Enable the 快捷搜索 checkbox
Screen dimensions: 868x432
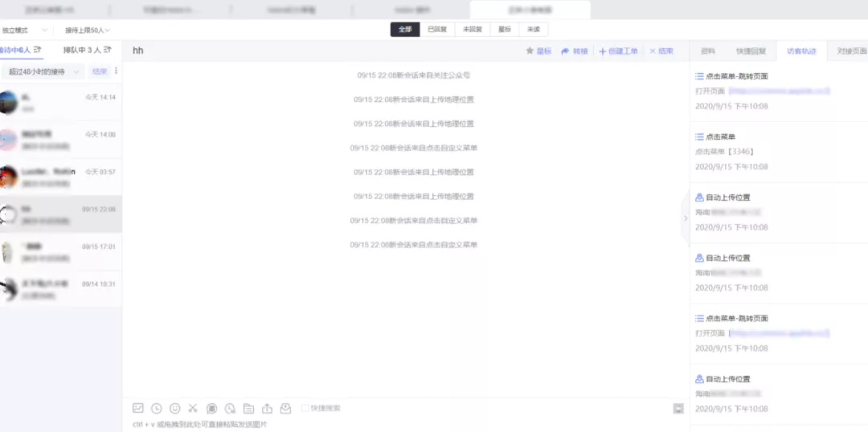pos(305,408)
